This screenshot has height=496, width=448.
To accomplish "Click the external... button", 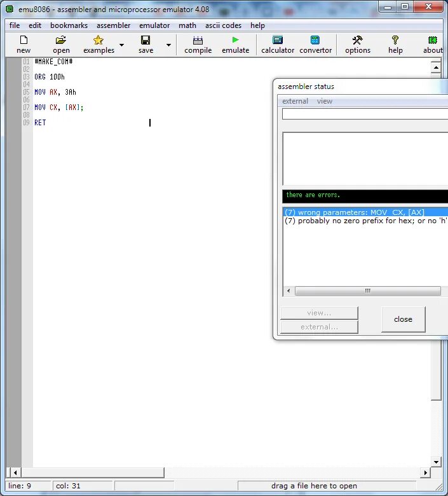I will click(x=319, y=327).
